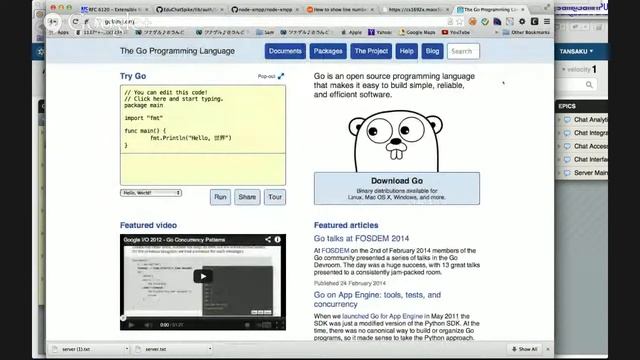640x360 pixels.
Task: Play the Go Concurrency Patterns video
Action: 203,276
